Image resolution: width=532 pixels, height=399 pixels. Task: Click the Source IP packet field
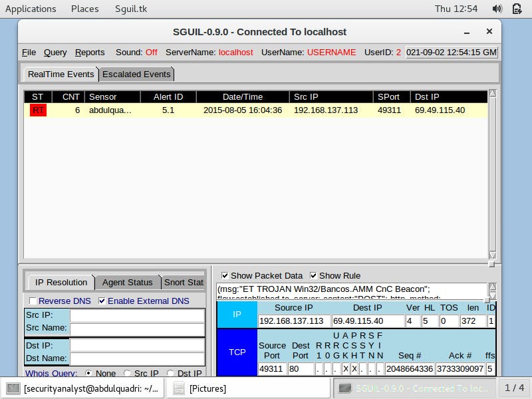pyautogui.click(x=294, y=321)
